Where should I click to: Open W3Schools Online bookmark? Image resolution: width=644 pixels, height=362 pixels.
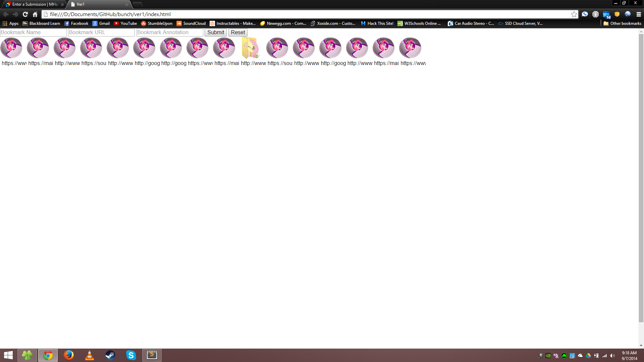419,23
